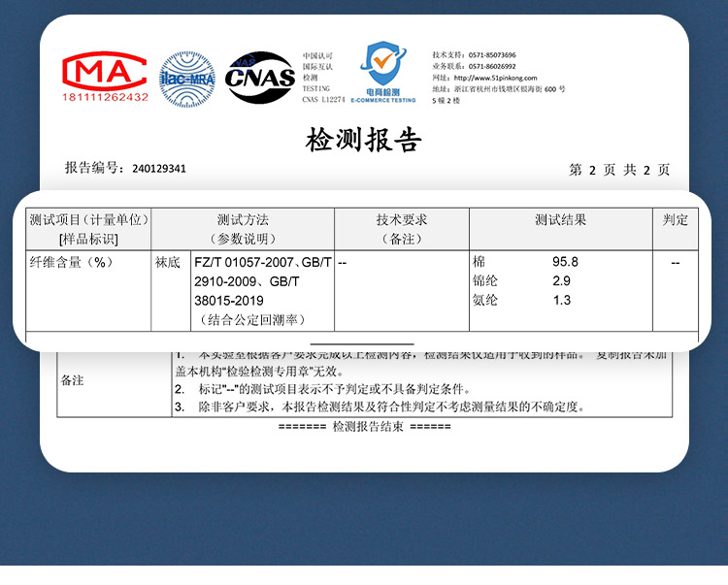Open the http://www.51pinkong.com website link
Image resolution: width=728 pixels, height=585 pixels.
[495, 78]
